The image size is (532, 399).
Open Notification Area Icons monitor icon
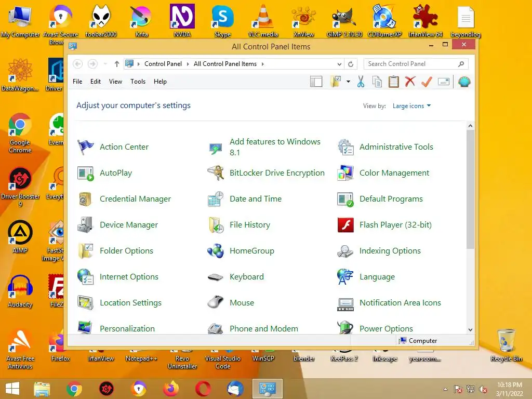pyautogui.click(x=345, y=304)
